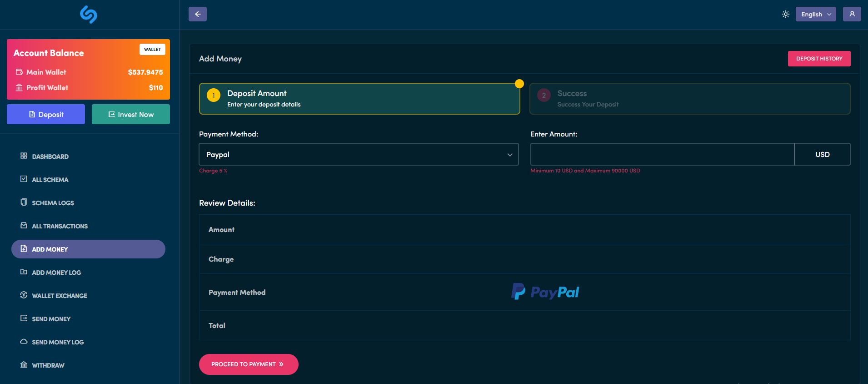The height and width of the screenshot is (384, 868).
Task: Open the English language dropdown
Action: coord(816,14)
